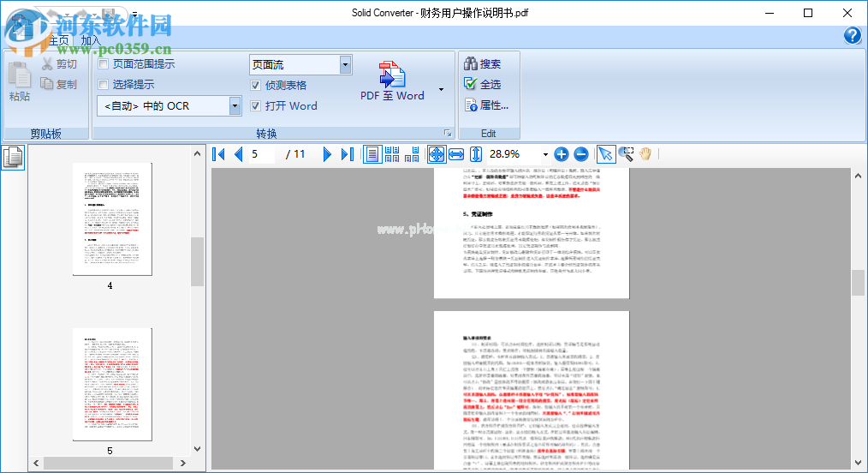Screen dimensions: 868x473
Task: Toggle the page thumbnails panel icon
Action: pyautogui.click(x=13, y=158)
